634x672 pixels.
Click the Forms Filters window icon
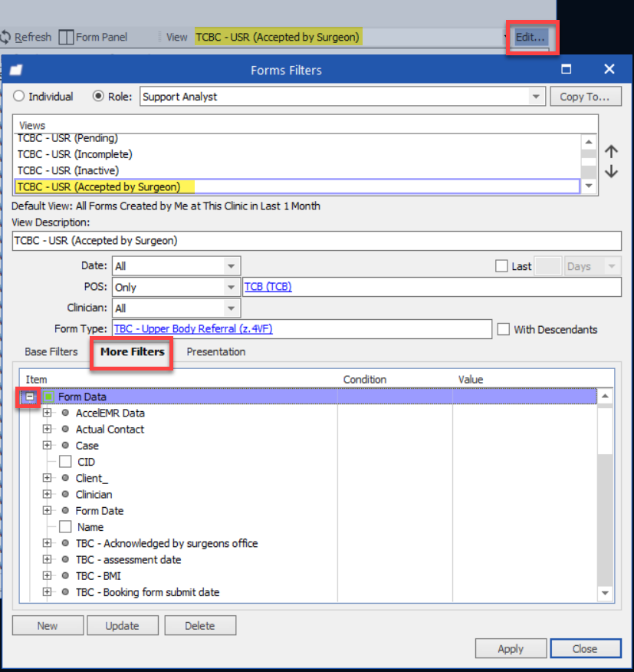pos(16,70)
